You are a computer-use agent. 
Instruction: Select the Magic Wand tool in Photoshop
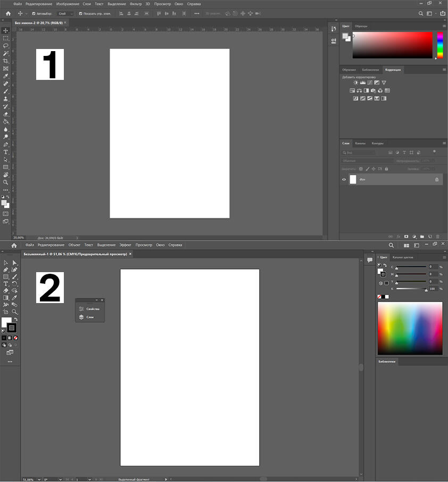point(5,53)
